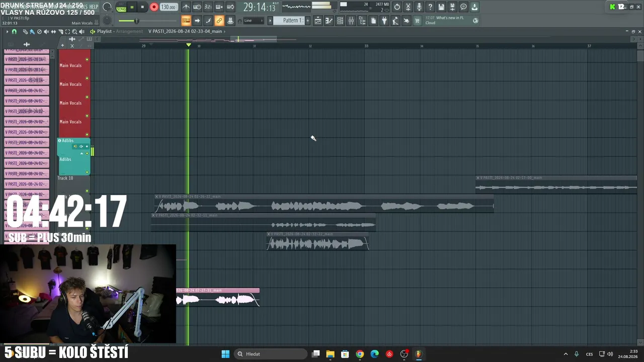Click the Playlist vertical scrollbar

tap(640, 55)
